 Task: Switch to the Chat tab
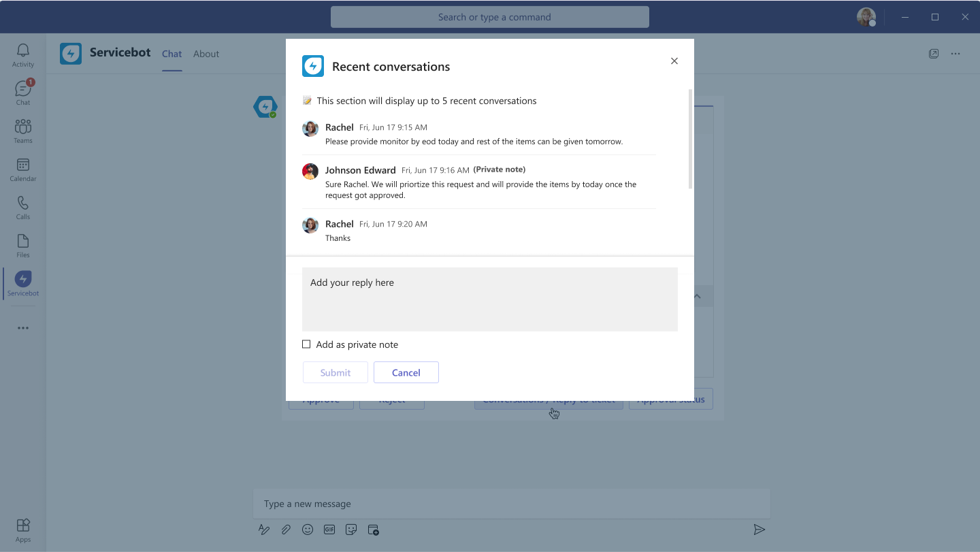coord(171,54)
